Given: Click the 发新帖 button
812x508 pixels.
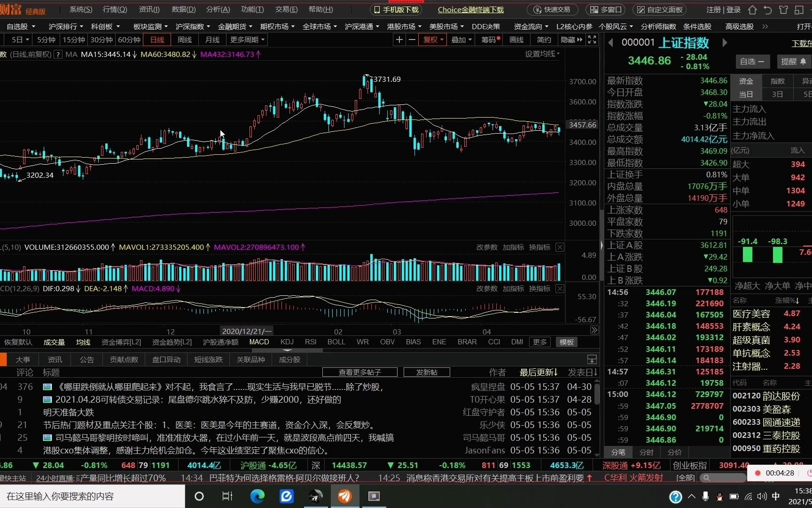Looking at the screenshot, I should pos(427,372).
